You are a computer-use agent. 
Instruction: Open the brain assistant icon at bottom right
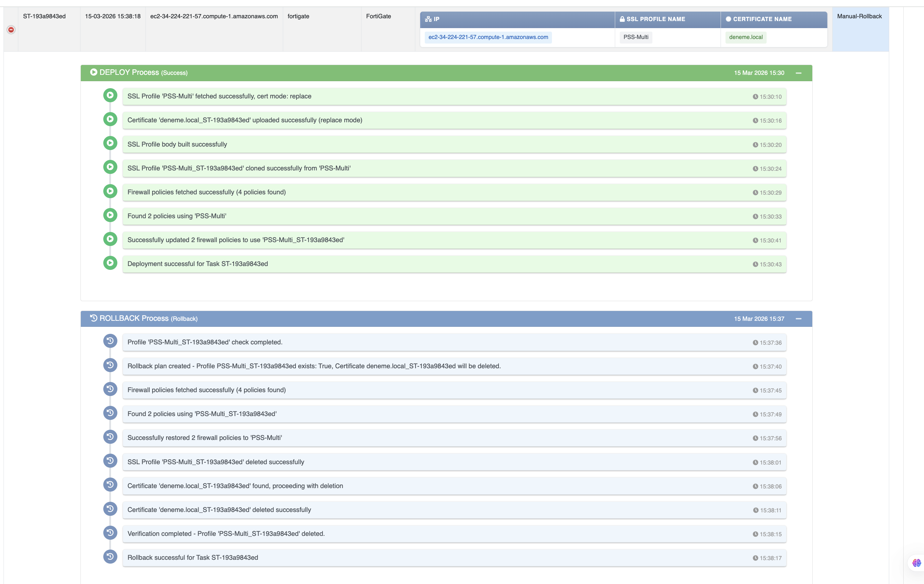click(916, 563)
